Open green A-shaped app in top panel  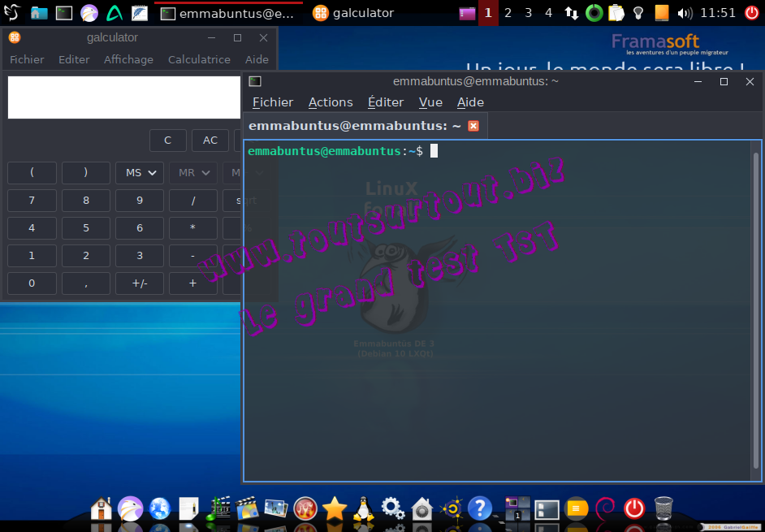pyautogui.click(x=115, y=13)
